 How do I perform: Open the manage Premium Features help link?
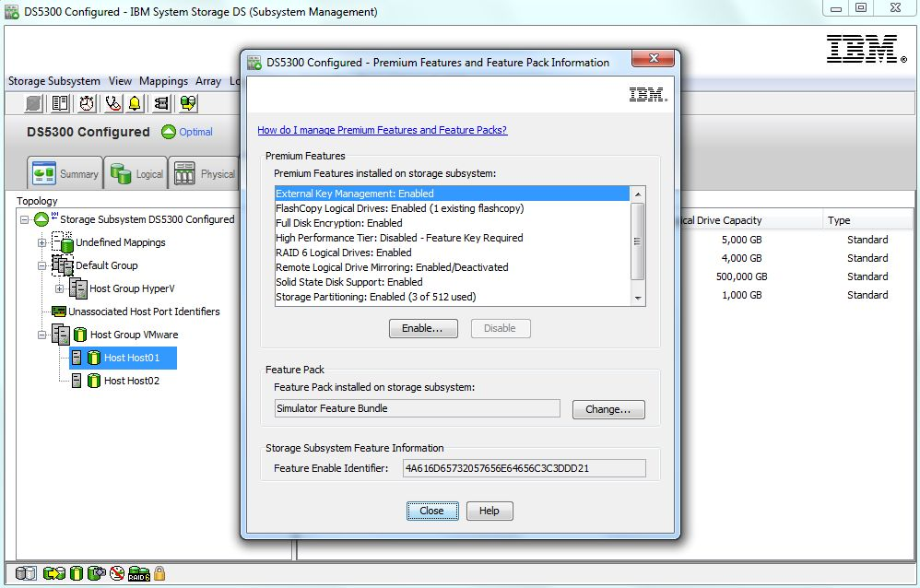[x=382, y=130]
